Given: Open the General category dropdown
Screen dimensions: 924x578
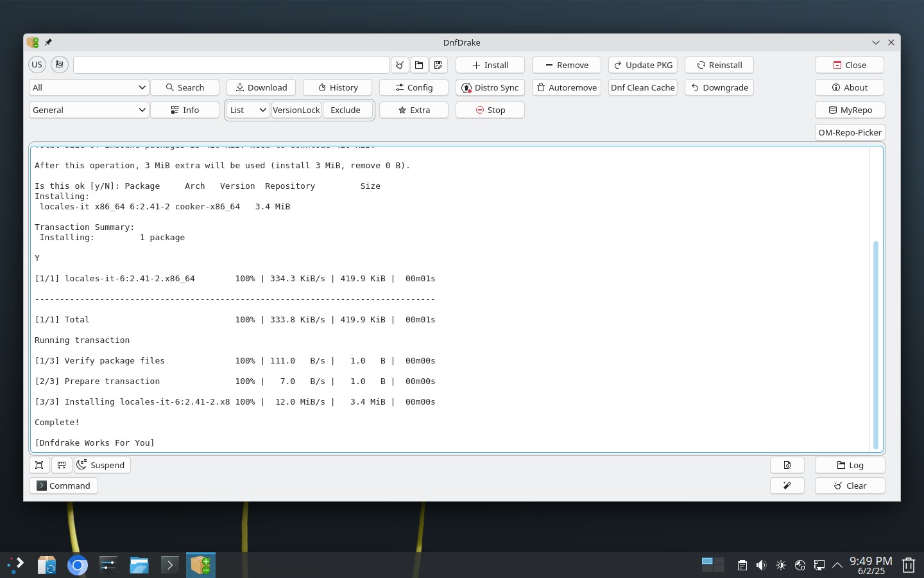Looking at the screenshot, I should [x=89, y=110].
